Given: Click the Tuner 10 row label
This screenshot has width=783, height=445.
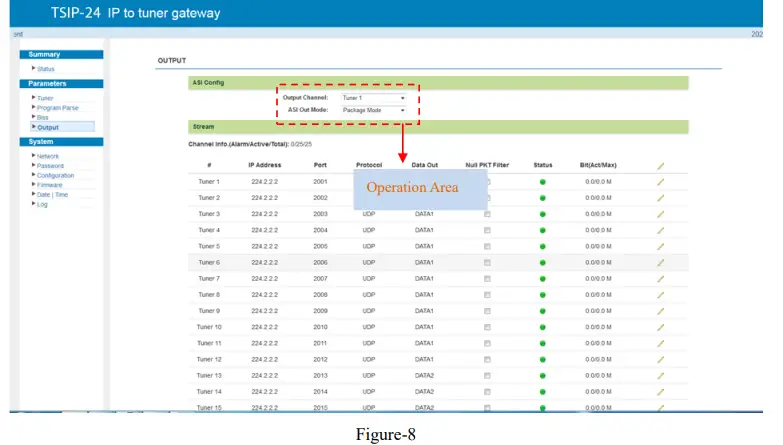Looking at the screenshot, I should (x=209, y=327).
